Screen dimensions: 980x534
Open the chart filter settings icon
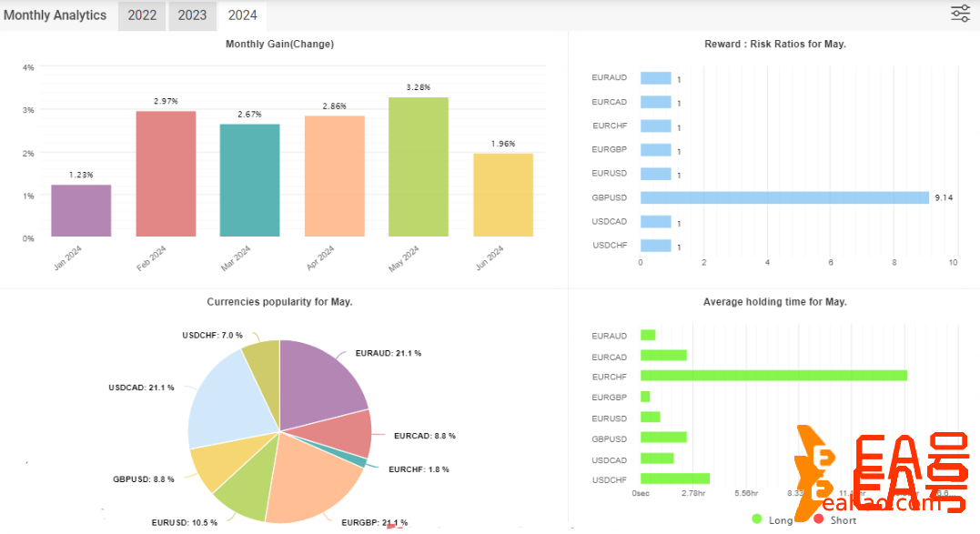[960, 14]
